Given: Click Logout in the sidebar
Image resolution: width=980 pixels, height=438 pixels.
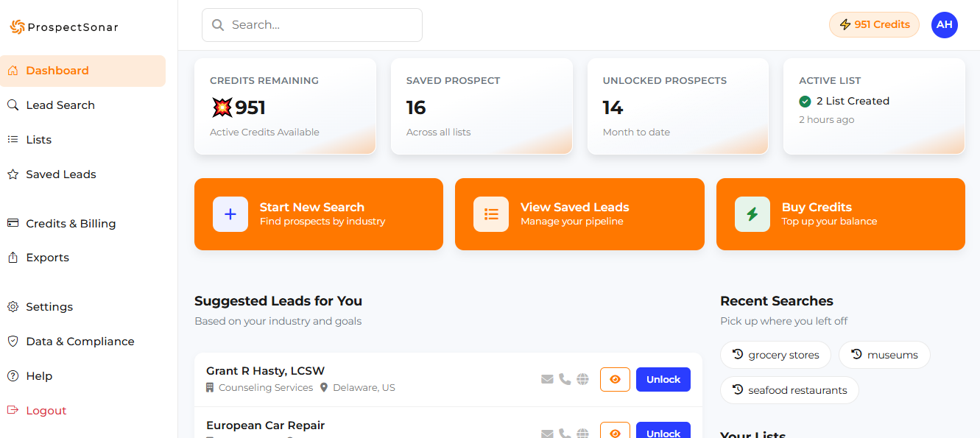Looking at the screenshot, I should coord(46,411).
